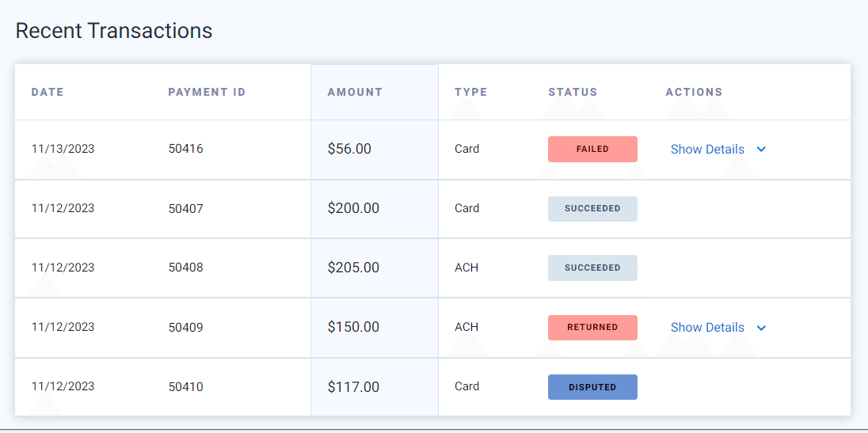Click the 11/13/2023 date cell
The image size is (868, 433).
coord(63,150)
